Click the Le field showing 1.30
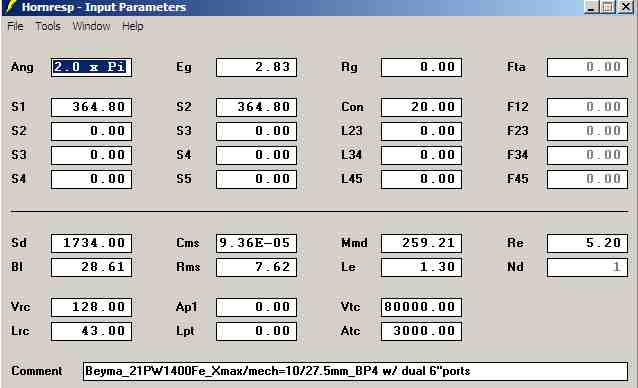This screenshot has height=388, width=638. pyautogui.click(x=421, y=267)
